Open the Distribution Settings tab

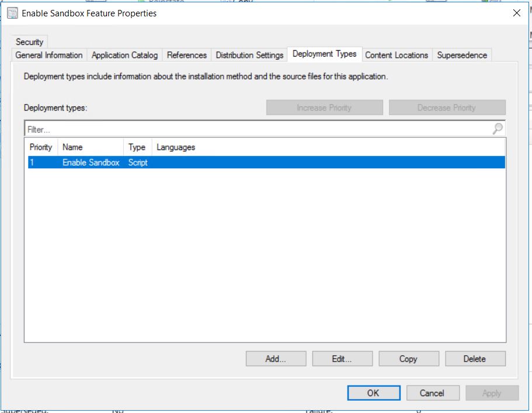(249, 55)
